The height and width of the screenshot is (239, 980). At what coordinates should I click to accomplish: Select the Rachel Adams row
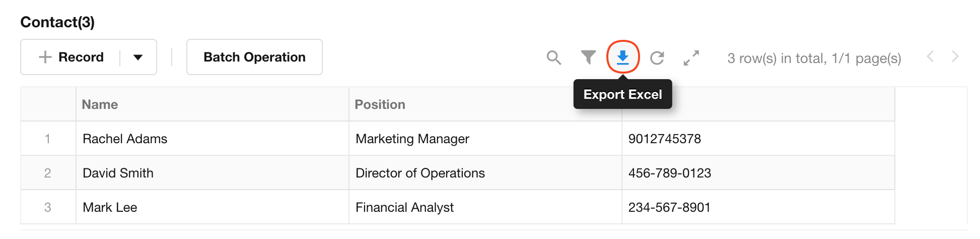click(x=457, y=139)
